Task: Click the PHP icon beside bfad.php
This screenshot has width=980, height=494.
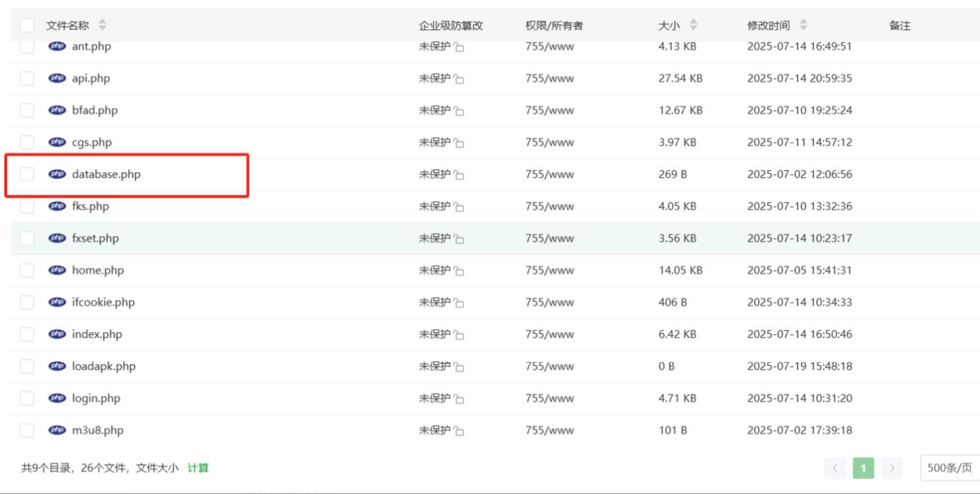Action: point(56,111)
